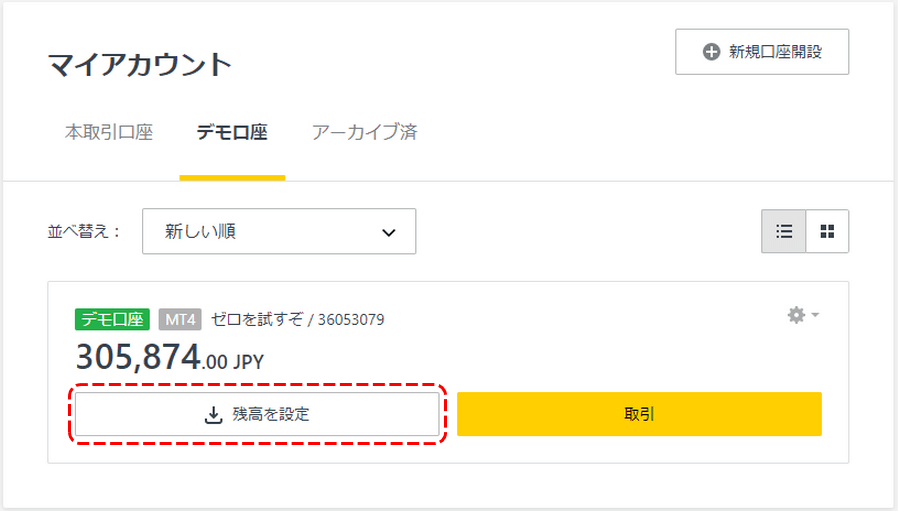Viewport: 900px width, 511px height.
Task: Click the sort dropdown chevron arrow
Action: click(x=389, y=233)
